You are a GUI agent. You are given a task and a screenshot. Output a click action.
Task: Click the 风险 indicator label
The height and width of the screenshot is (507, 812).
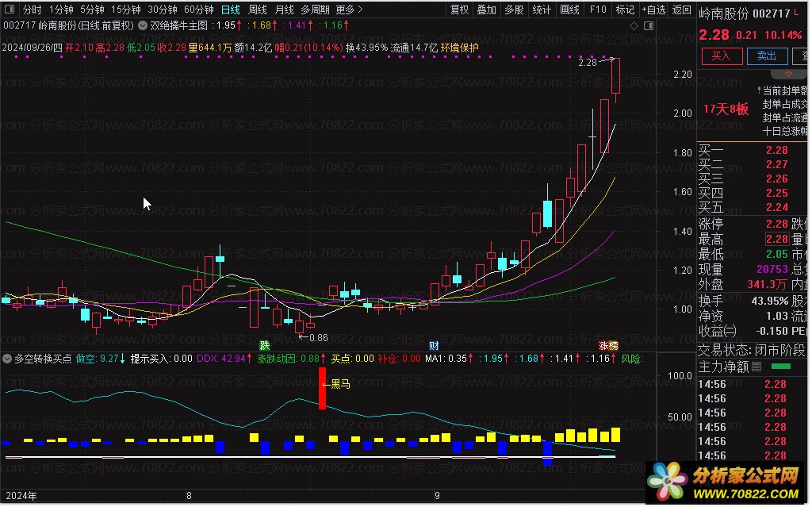(x=632, y=359)
